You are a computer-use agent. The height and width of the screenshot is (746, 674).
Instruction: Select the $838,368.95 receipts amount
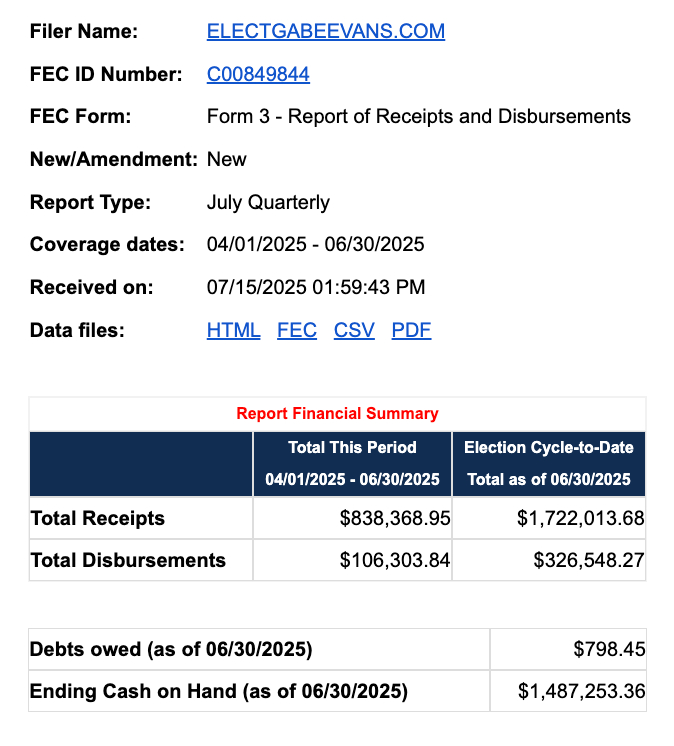click(395, 518)
